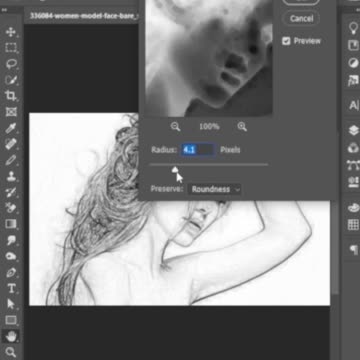Select the Crop tool
Image resolution: width=360 pixels, height=360 pixels.
(11, 96)
